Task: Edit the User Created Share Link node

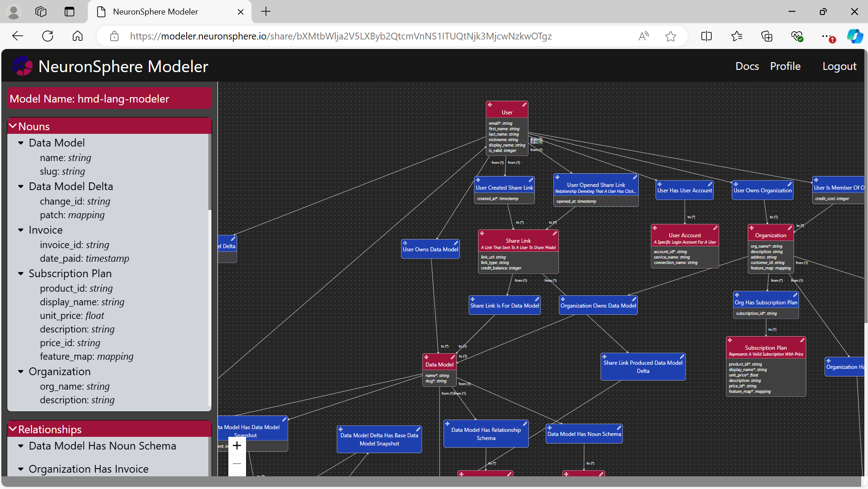Action: [531, 180]
